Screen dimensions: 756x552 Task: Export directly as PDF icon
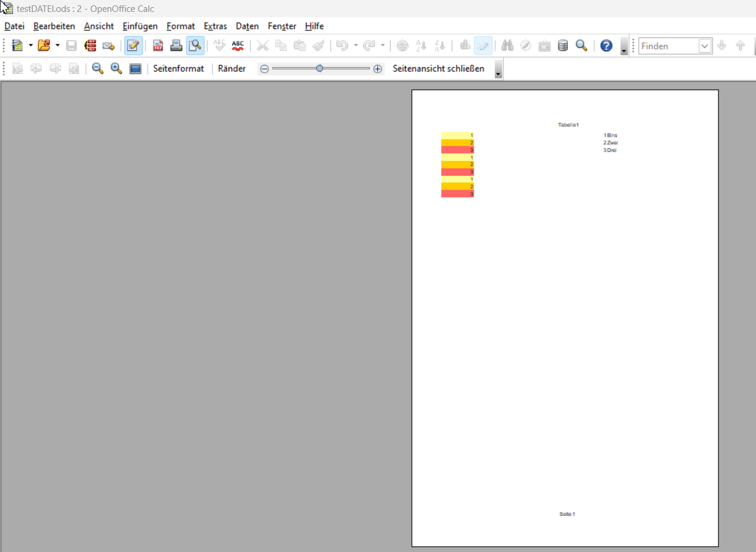pos(158,46)
